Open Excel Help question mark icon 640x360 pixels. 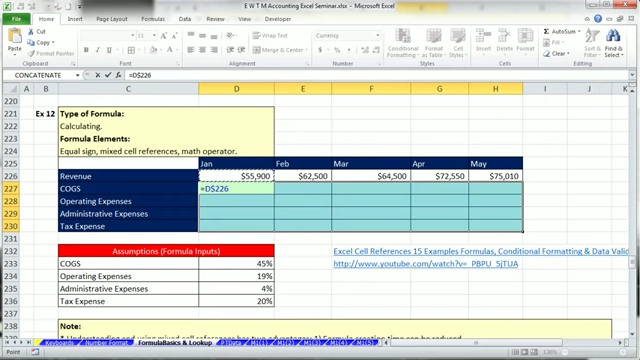point(598,19)
